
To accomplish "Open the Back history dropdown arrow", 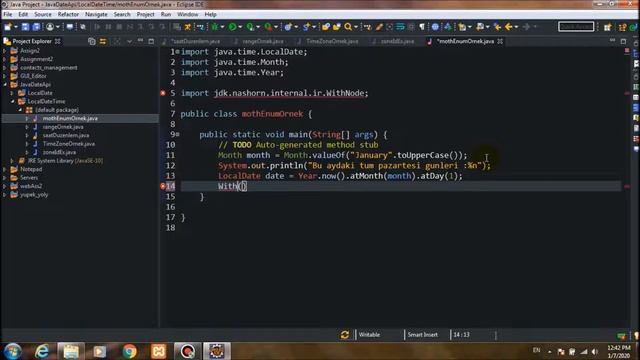I will point(516,27).
